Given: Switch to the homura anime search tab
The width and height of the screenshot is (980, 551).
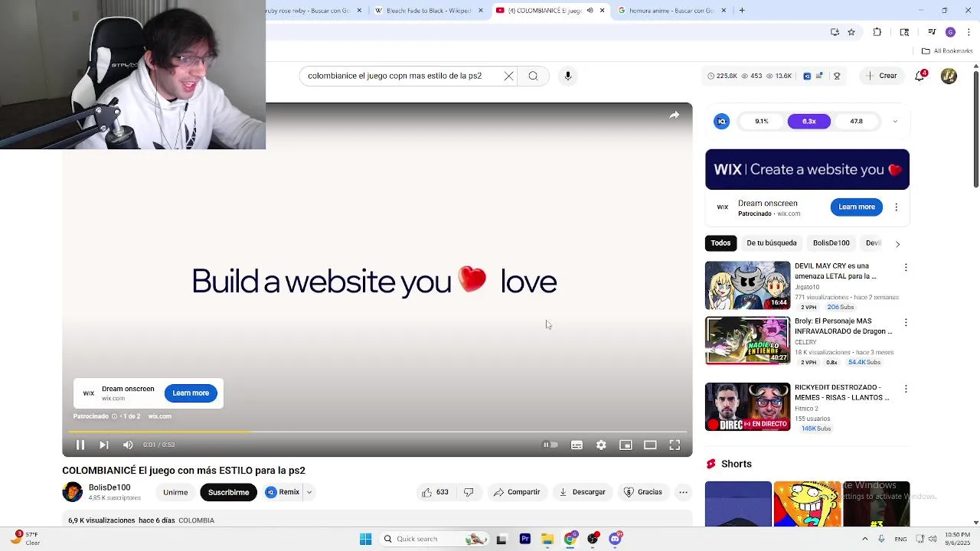Looking at the screenshot, I should pyautogui.click(x=671, y=11).
